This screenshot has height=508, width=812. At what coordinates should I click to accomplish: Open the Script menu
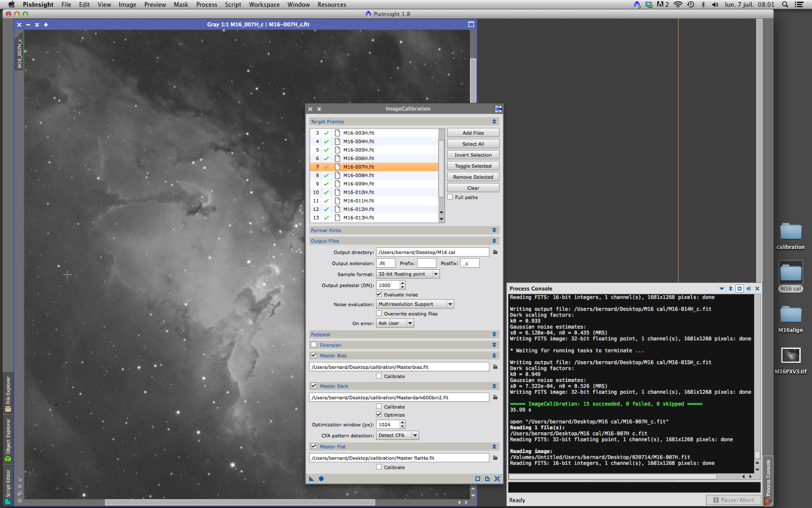[x=233, y=5]
